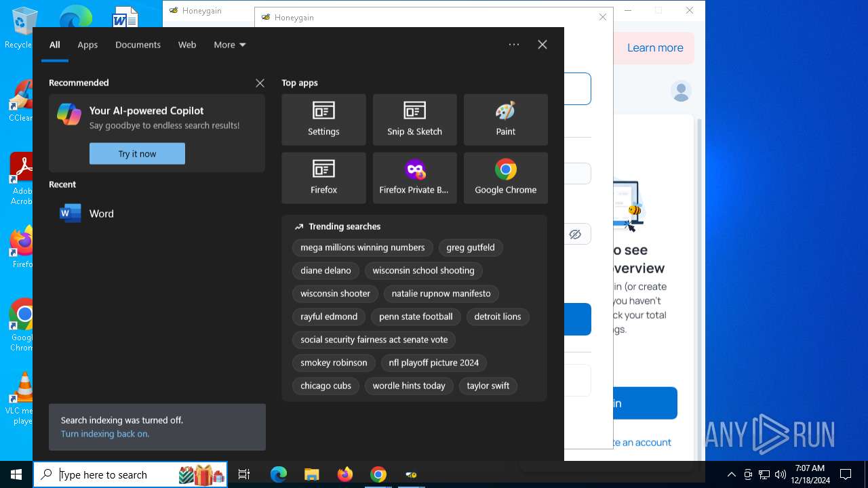Switch to the Apps search tab
Viewport: 868px width, 488px height.
(x=87, y=45)
